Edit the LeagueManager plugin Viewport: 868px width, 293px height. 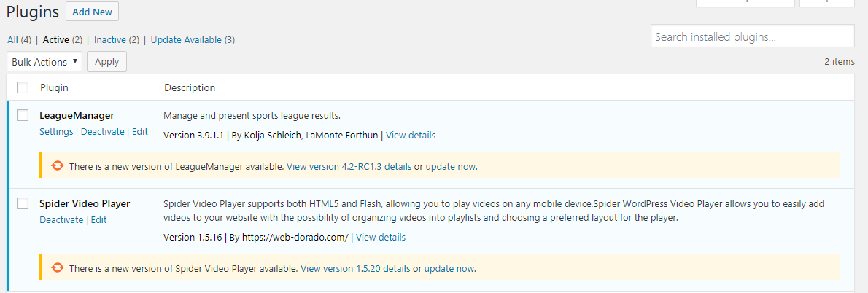140,132
